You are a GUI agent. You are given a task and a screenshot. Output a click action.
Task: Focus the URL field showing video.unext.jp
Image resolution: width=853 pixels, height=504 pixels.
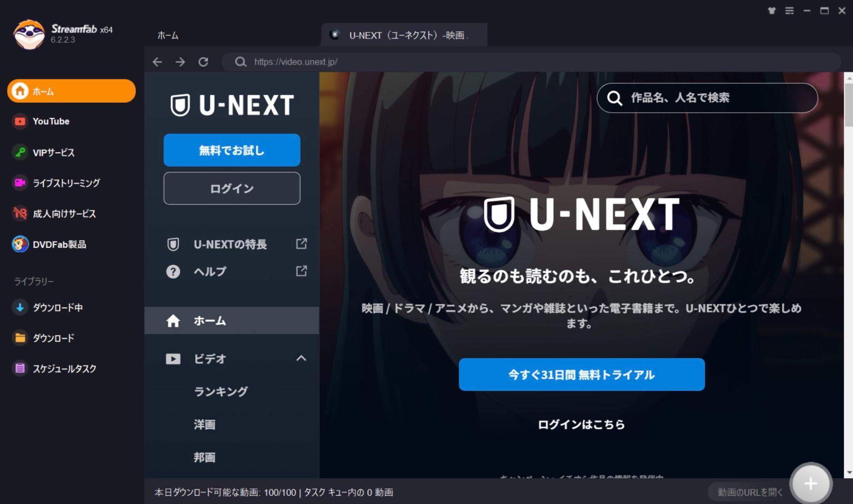pyautogui.click(x=531, y=62)
